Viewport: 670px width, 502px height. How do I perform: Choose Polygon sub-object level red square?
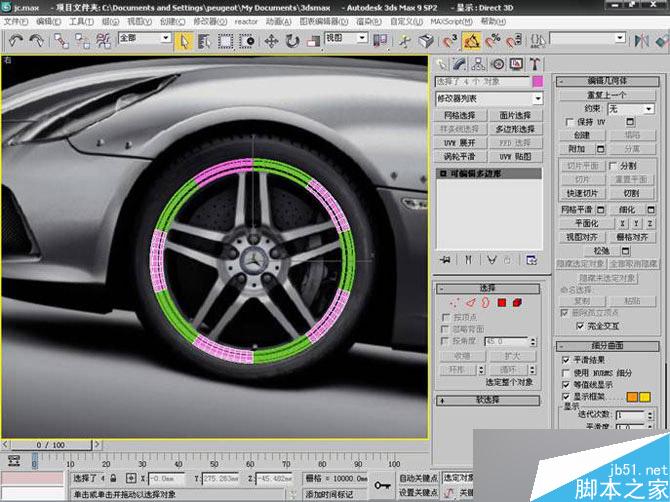point(502,301)
